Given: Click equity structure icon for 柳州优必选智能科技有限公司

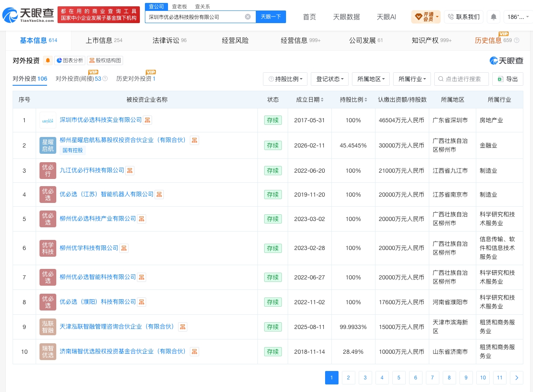Looking at the screenshot, I should click(x=142, y=277).
